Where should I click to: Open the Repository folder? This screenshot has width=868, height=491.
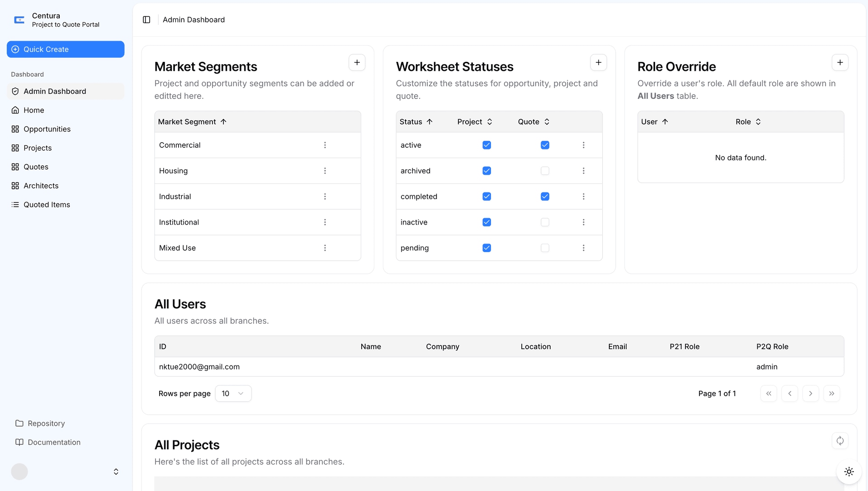point(46,423)
